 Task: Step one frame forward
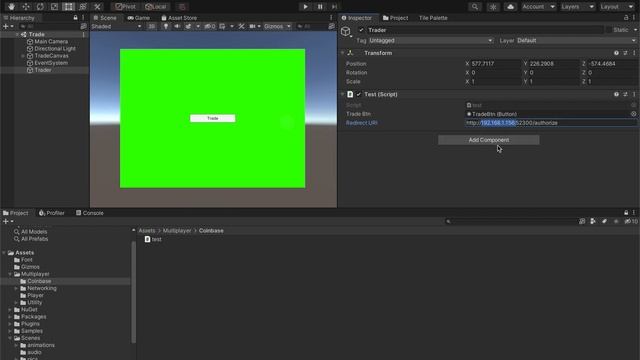[x=334, y=7]
